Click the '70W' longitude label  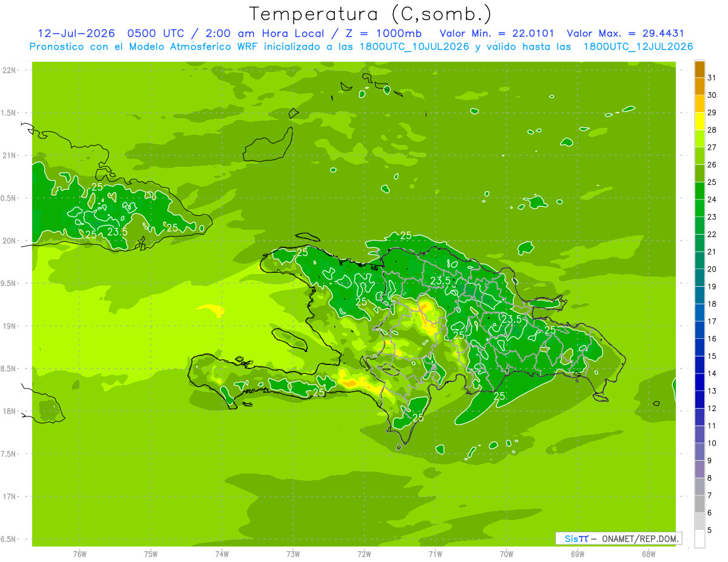pos(507,554)
